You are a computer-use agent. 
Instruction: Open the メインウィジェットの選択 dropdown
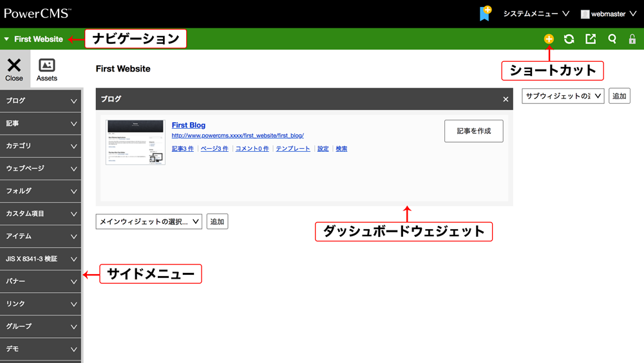[149, 222]
